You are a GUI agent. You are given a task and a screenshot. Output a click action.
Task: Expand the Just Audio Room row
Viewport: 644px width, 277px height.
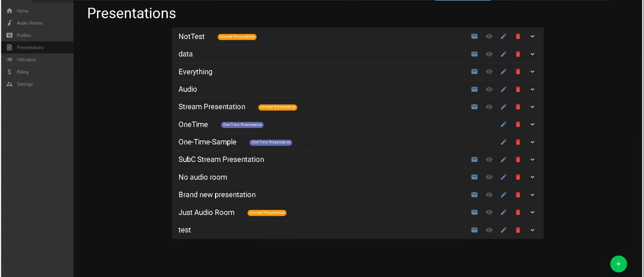pyautogui.click(x=532, y=212)
